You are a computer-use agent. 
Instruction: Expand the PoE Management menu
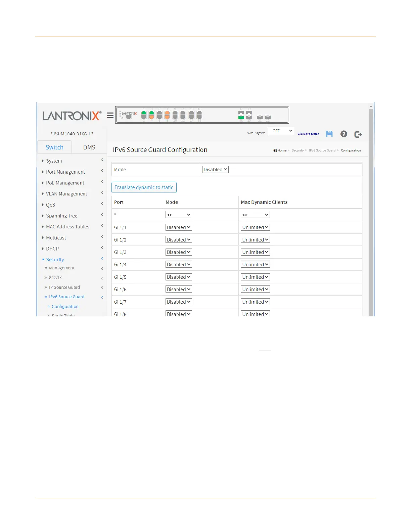[x=65, y=183]
